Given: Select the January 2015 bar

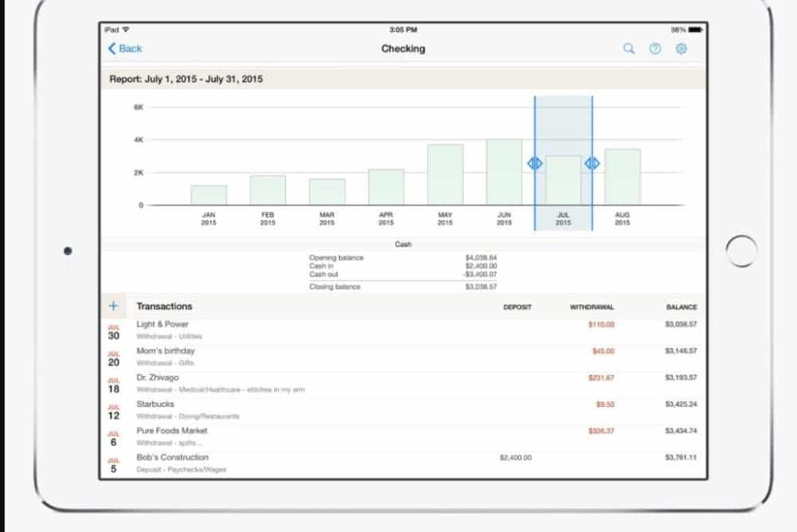Looking at the screenshot, I should point(208,195).
